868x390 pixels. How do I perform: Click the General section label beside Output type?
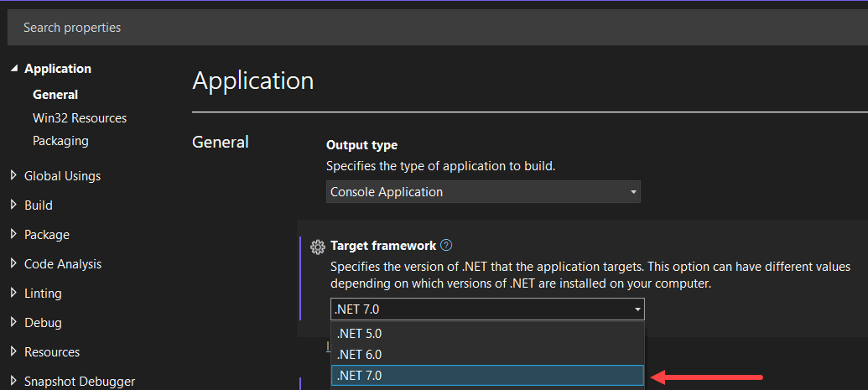point(221,143)
